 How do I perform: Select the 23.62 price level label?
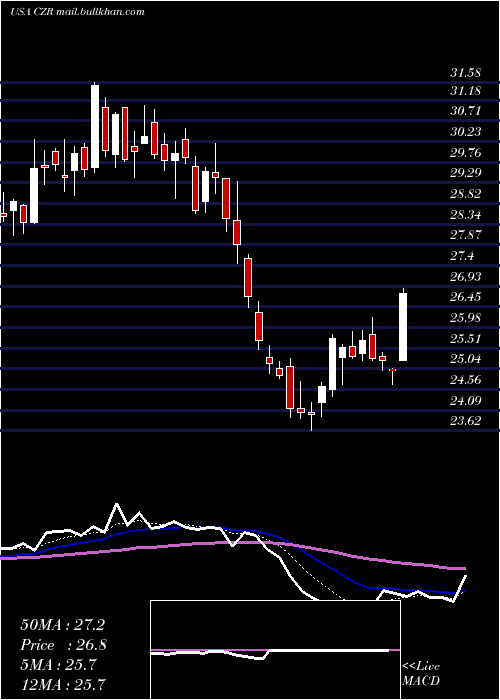click(465, 421)
